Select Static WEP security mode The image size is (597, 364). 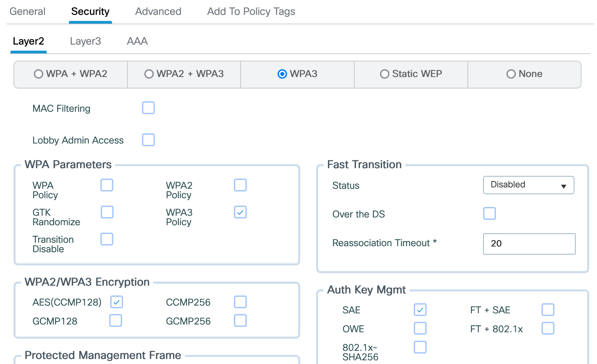384,74
